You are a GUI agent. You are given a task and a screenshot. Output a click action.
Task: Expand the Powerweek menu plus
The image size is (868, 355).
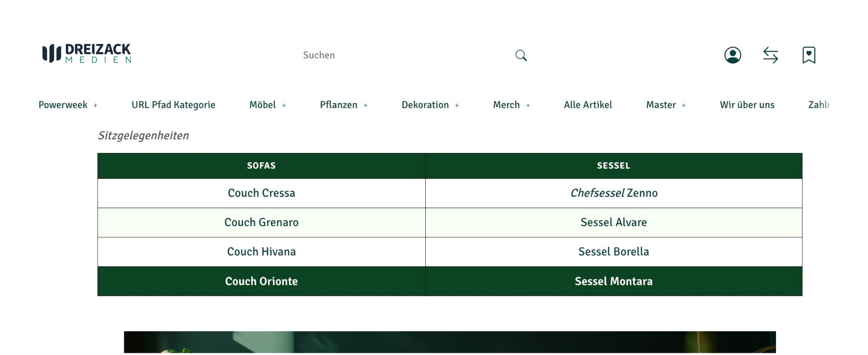point(95,105)
